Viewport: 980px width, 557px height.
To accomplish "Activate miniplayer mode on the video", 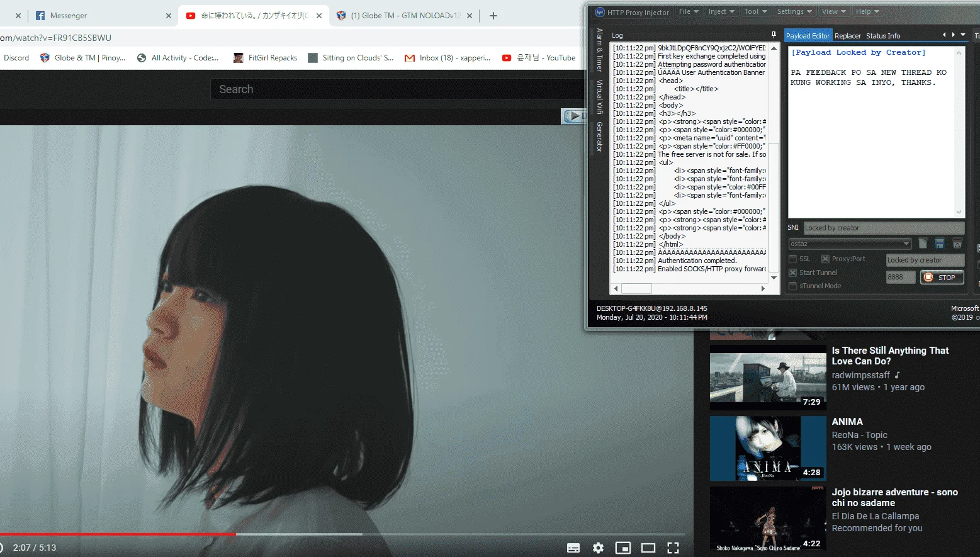I will point(623,548).
